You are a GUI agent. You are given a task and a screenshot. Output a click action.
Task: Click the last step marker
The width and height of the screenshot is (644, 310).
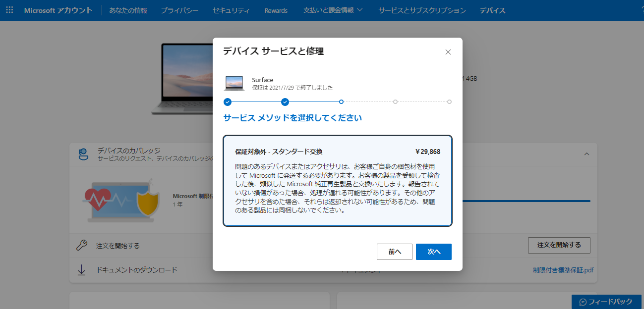point(449,102)
